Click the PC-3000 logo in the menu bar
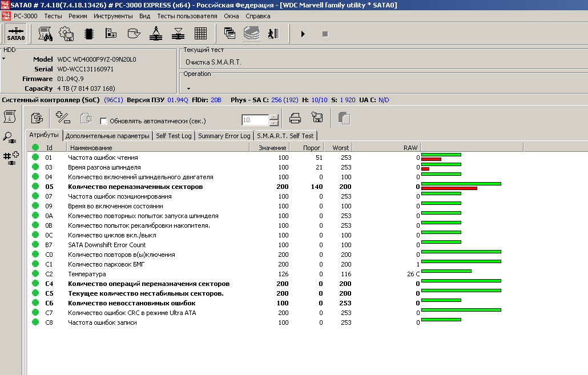Viewport: 588px width, 375px height. (6, 16)
